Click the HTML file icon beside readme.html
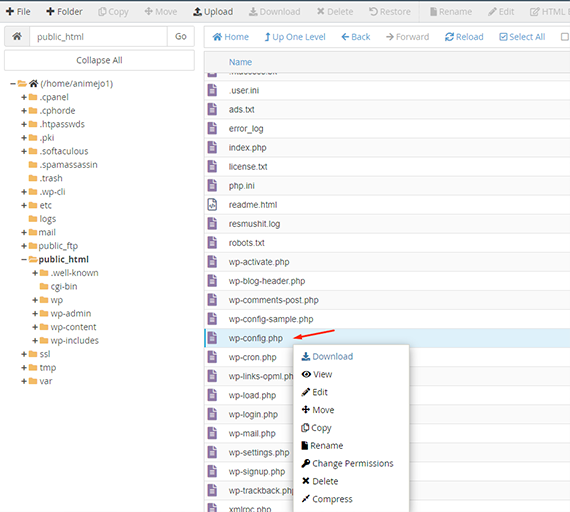This screenshot has height=512, width=570. pos(212,205)
